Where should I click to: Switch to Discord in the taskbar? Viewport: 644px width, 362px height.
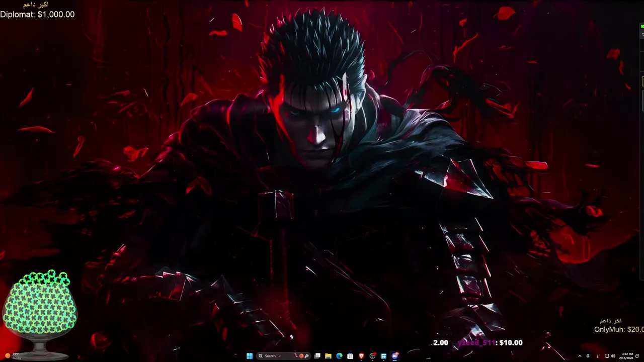tap(395, 356)
